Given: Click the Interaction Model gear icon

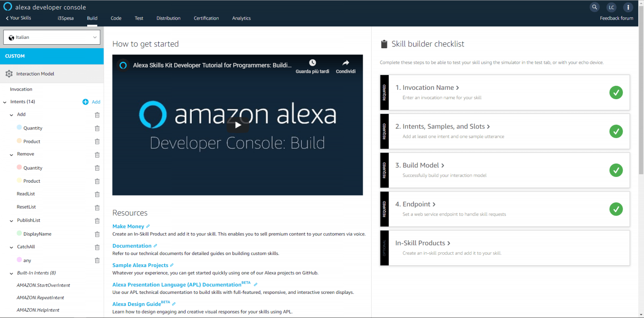Looking at the screenshot, I should (x=9, y=73).
